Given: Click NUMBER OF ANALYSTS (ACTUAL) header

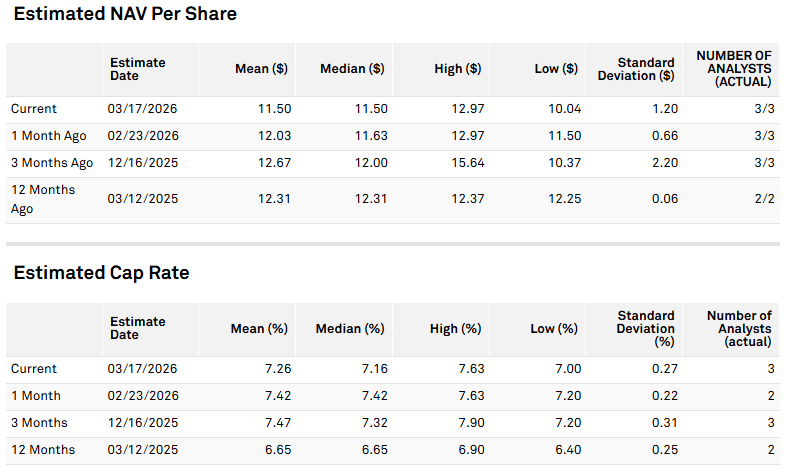Looking at the screenshot, I should click(x=733, y=69).
